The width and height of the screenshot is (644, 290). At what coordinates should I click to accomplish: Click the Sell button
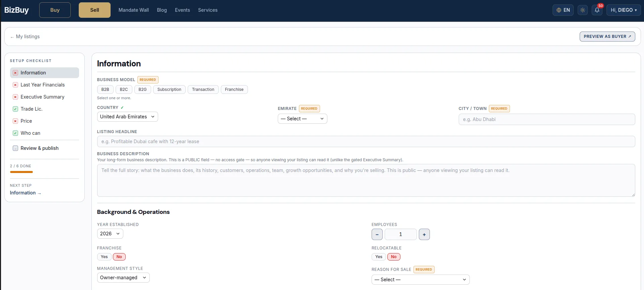point(94,10)
